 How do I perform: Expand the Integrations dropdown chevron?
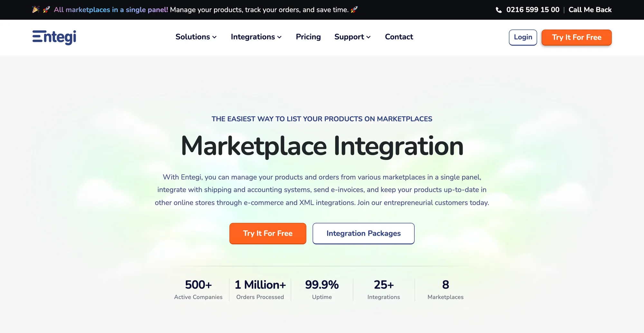click(x=279, y=37)
